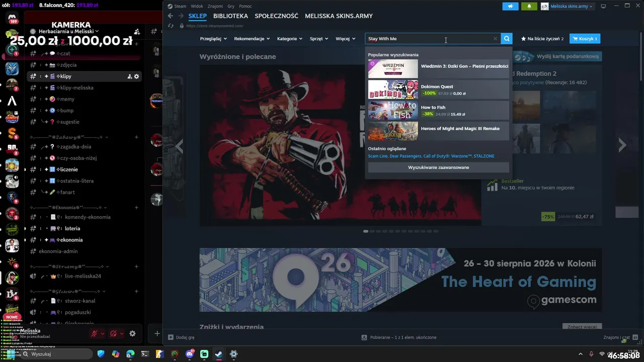Click Dodaj grę plus icon

pos(171,337)
